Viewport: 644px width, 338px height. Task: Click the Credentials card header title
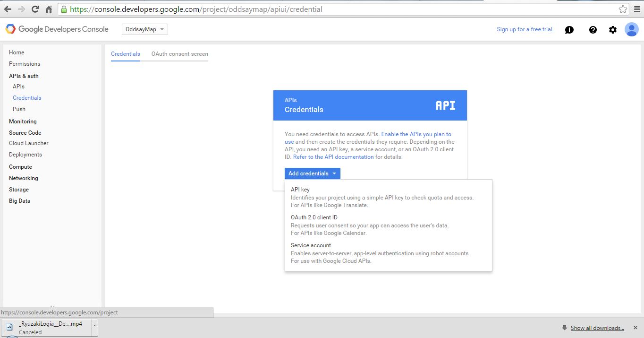pyautogui.click(x=304, y=109)
